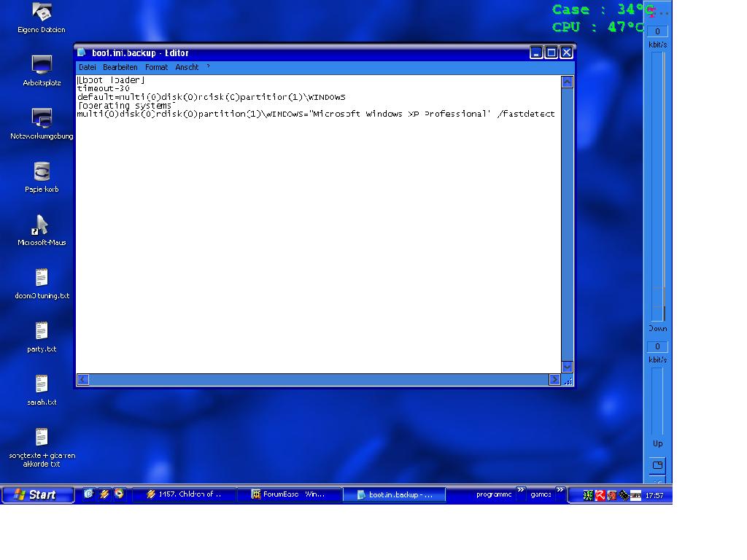
Task: Click the Editor window title bar icon
Action: point(82,52)
